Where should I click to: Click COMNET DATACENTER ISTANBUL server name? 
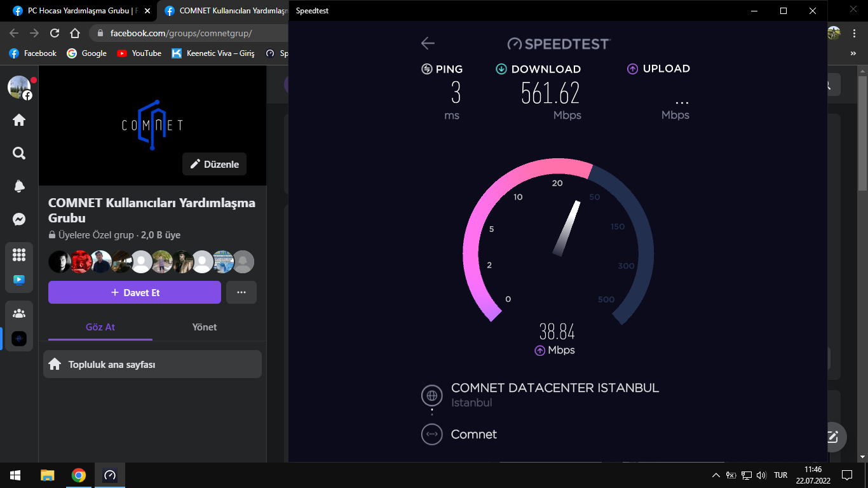point(555,388)
